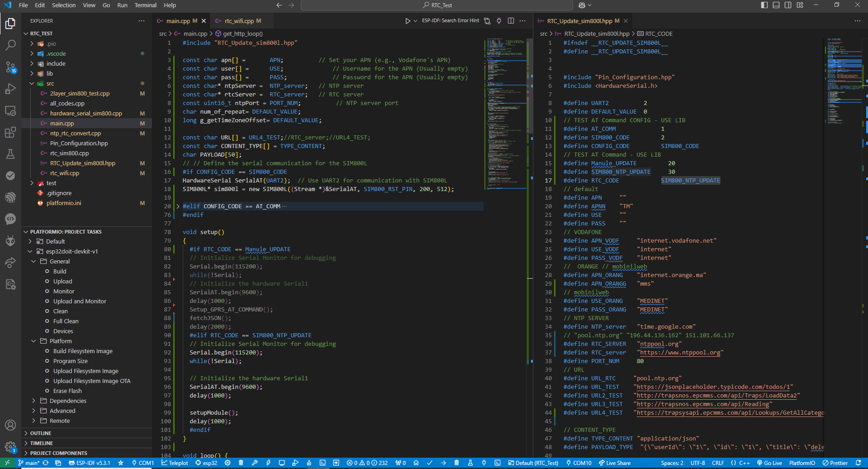Click the PlatformIO alien head icon
Image resolution: width=868 pixels, height=469 pixels.
coord(10,240)
